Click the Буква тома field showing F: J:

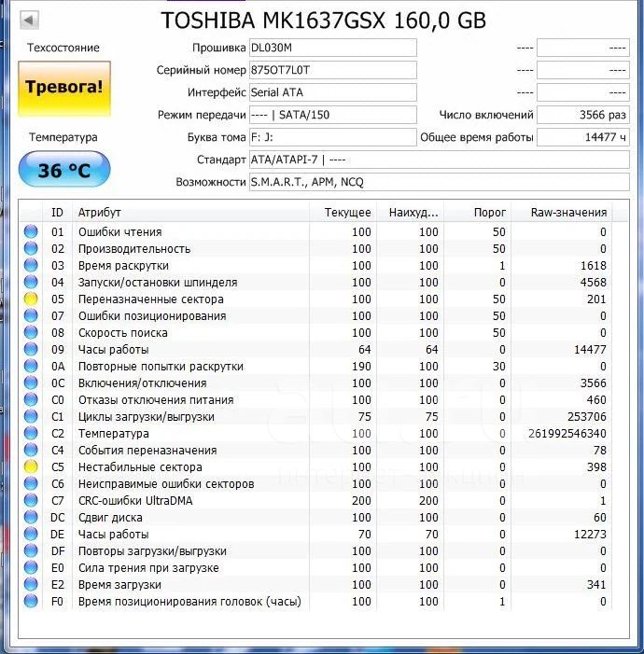tap(333, 137)
